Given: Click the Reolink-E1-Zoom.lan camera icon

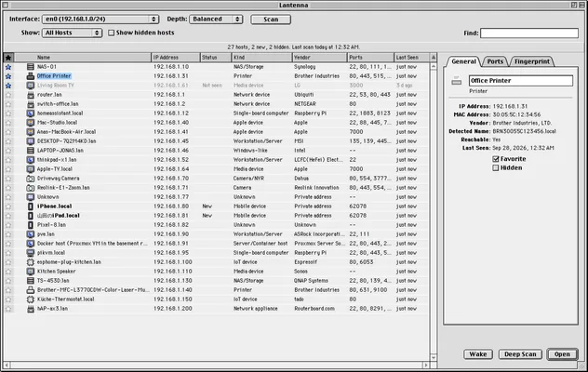Looking at the screenshot, I should click(x=31, y=188).
